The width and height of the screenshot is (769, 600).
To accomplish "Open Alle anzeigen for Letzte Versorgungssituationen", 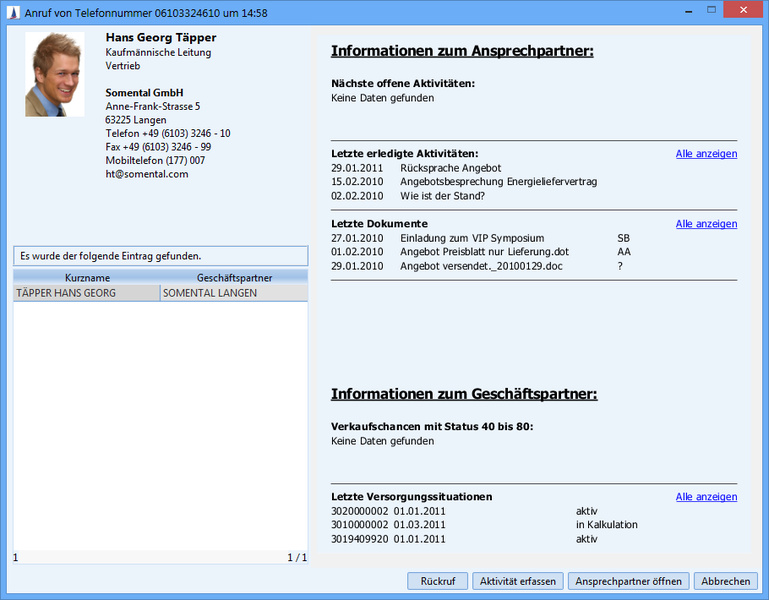I will [706, 497].
